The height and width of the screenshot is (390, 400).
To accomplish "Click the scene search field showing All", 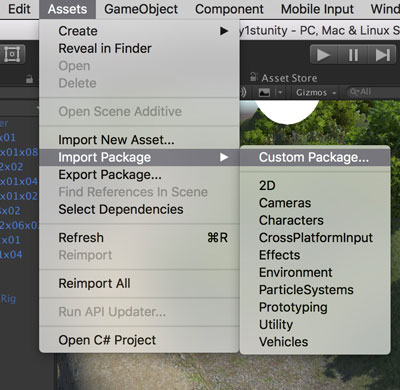I will click(x=373, y=92).
